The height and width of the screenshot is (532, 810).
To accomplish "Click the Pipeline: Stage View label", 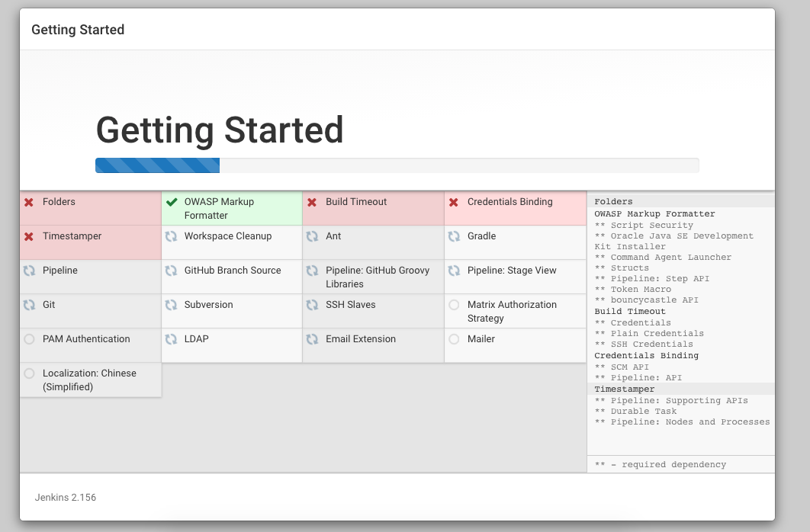I will pos(512,271).
